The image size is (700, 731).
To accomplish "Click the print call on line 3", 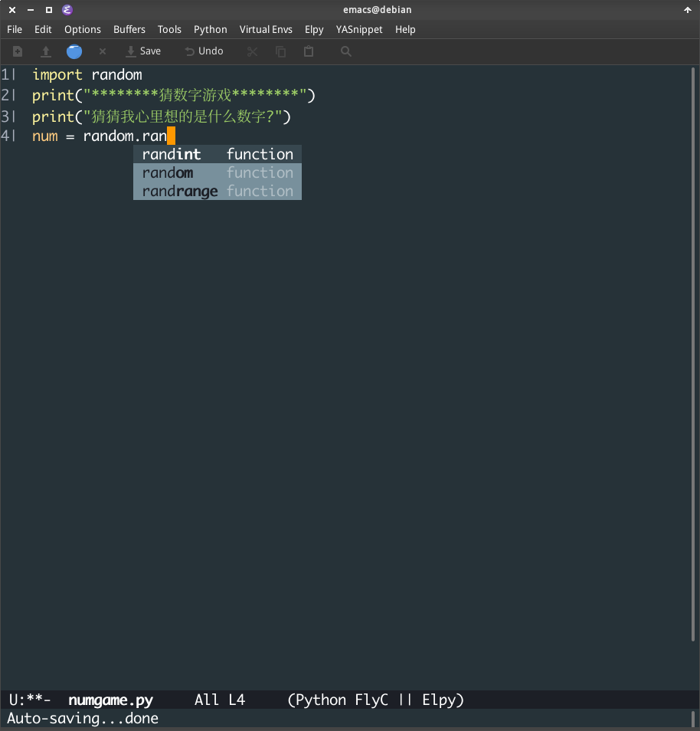I will click(x=53, y=116).
